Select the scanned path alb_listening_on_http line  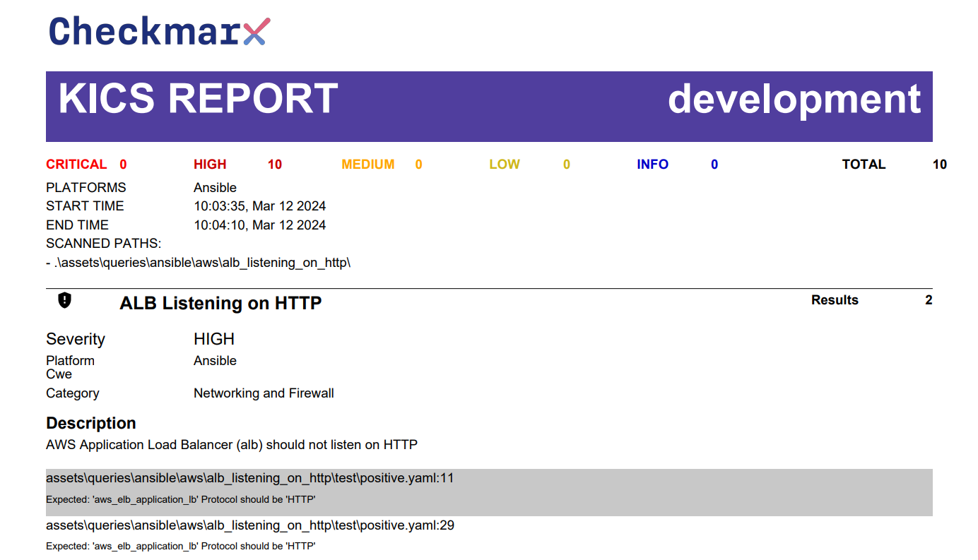(199, 263)
